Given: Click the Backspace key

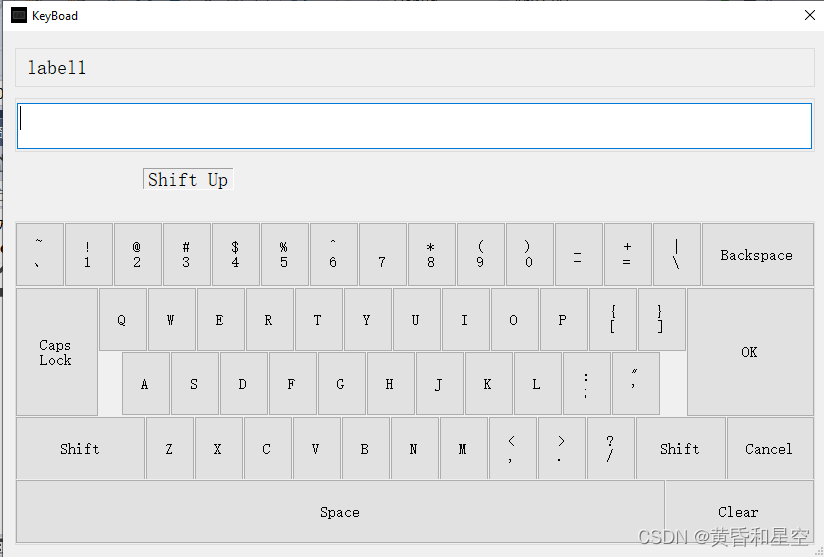Looking at the screenshot, I should pos(757,254).
